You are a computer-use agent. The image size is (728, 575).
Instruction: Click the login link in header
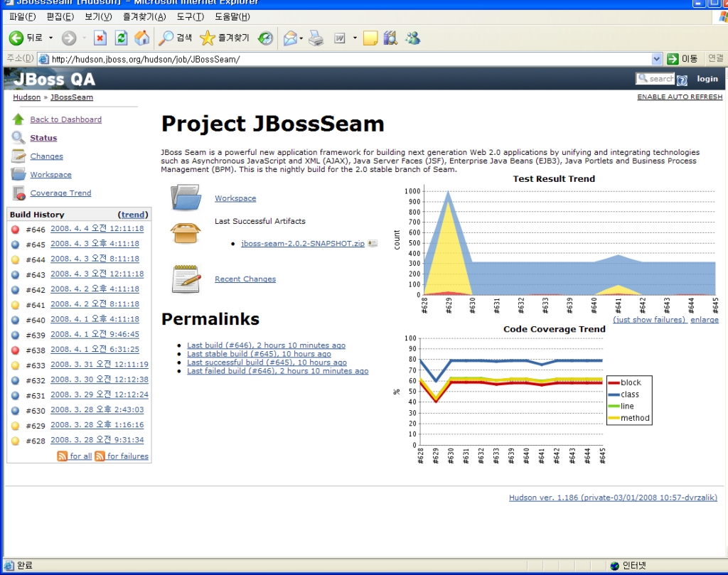click(707, 79)
